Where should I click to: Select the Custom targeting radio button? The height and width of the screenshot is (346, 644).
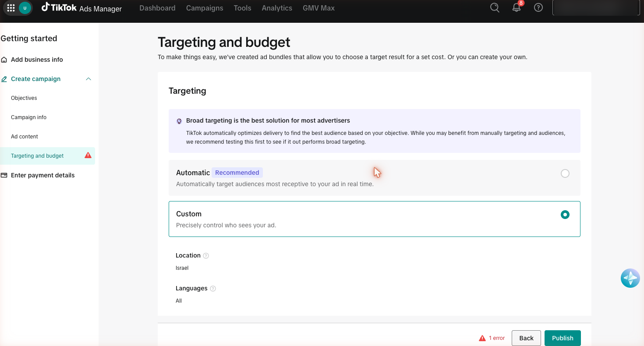click(x=565, y=215)
